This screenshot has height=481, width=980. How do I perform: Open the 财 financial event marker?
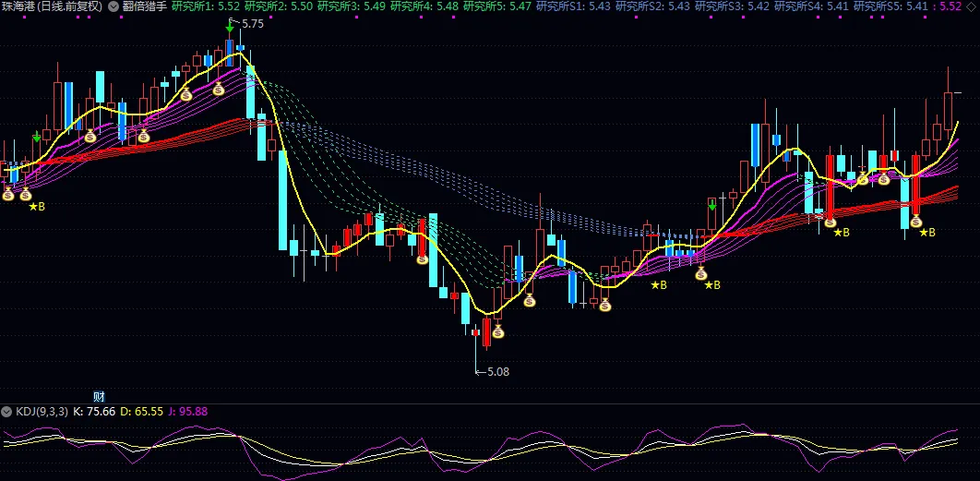(x=99, y=396)
